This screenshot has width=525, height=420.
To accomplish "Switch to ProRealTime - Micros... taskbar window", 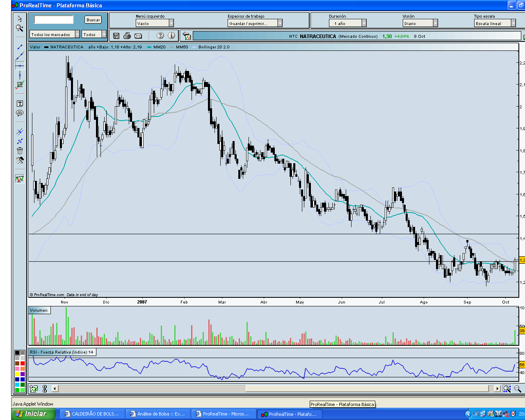I will (x=223, y=414).
